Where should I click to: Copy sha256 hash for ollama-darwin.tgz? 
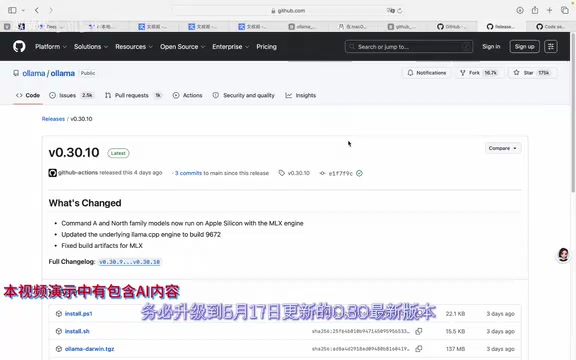coord(418,349)
